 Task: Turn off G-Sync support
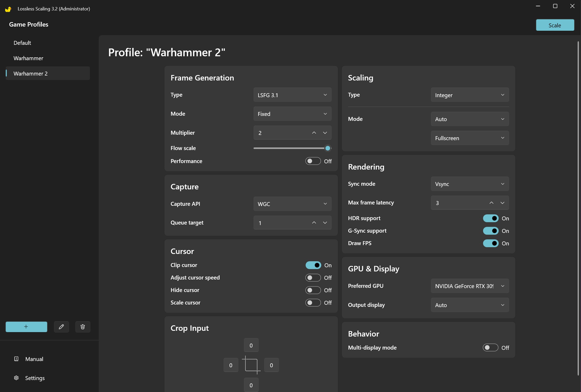pos(491,231)
